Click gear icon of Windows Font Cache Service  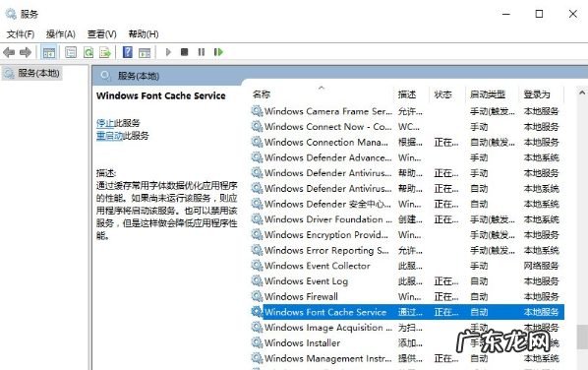(257, 312)
